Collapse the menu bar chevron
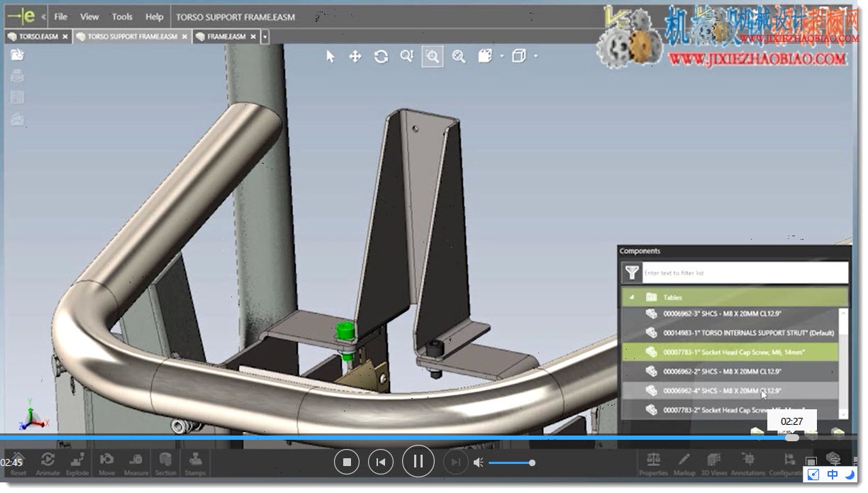 pos(44,16)
